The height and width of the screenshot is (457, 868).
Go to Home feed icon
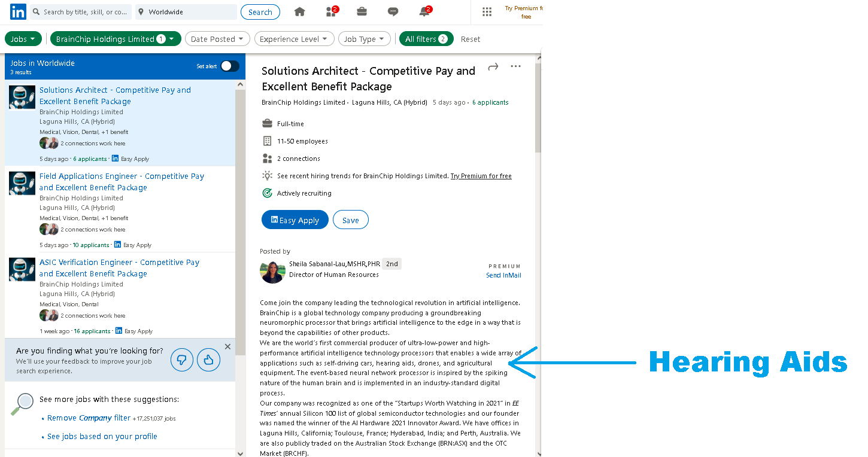click(300, 12)
